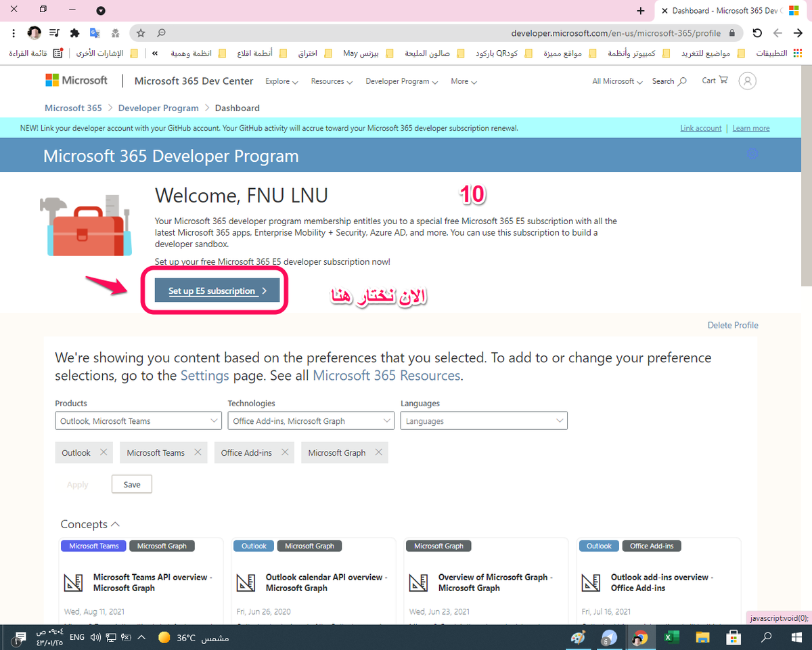
Task: Open the قائمة القراءة reading list
Action: tap(36, 53)
